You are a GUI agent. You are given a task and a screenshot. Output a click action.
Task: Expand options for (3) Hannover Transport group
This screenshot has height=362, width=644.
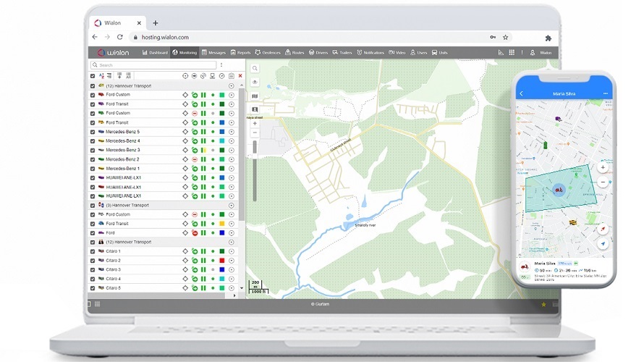[x=231, y=206]
